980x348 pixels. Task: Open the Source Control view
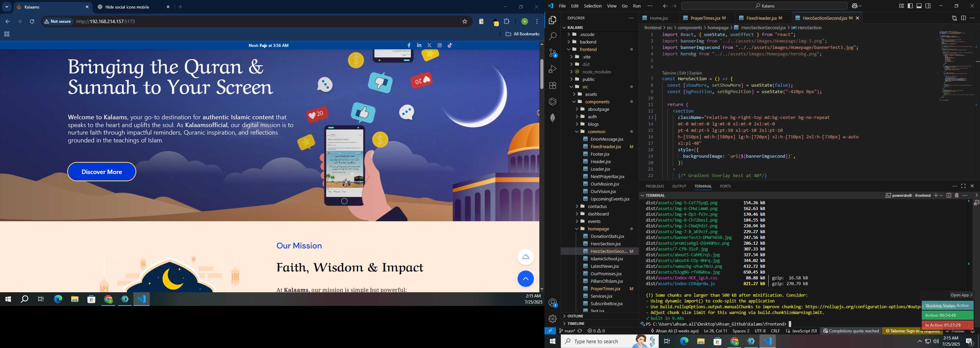[552, 53]
